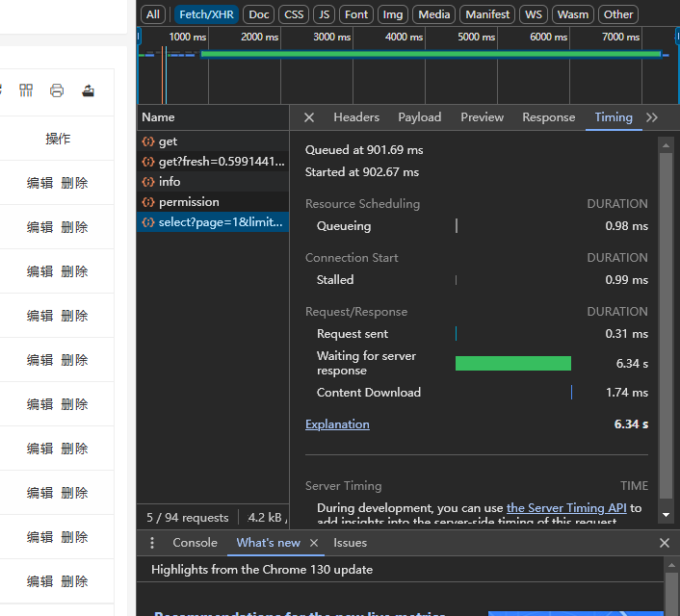Click the 操作 column header

pyautogui.click(x=58, y=139)
